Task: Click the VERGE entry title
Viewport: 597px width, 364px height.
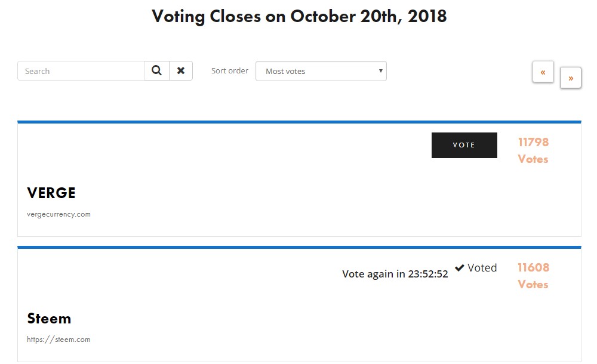Action: coord(51,193)
